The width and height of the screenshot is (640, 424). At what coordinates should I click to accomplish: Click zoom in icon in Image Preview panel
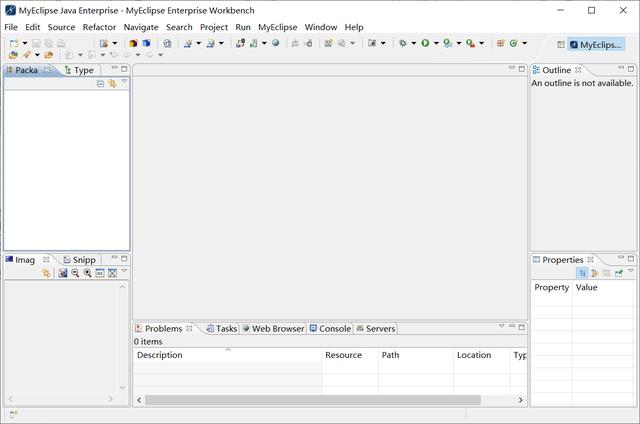pos(87,273)
